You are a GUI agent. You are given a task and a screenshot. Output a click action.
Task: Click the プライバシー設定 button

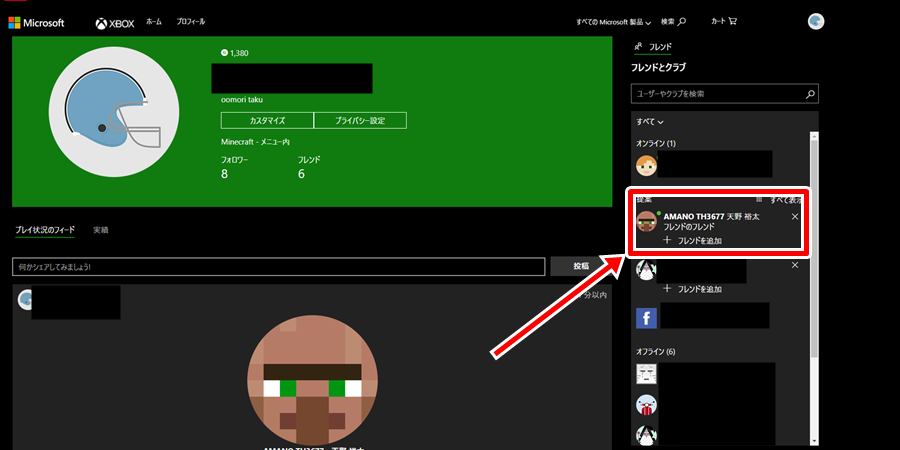[360, 120]
